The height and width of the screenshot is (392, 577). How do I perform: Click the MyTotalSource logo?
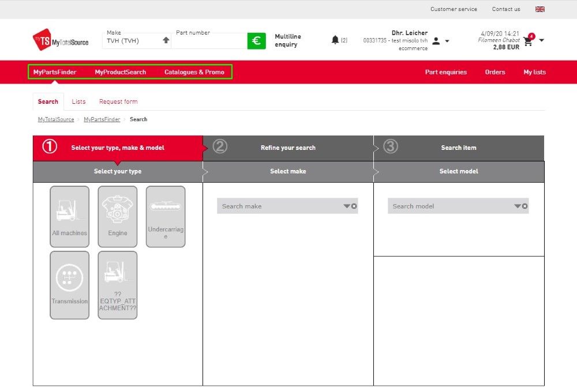pyautogui.click(x=61, y=40)
